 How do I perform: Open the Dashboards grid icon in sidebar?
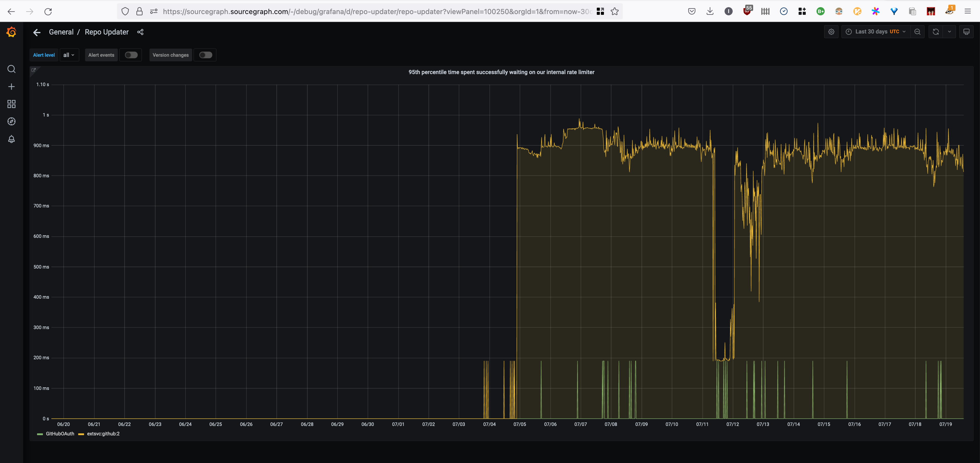pyautogui.click(x=11, y=104)
